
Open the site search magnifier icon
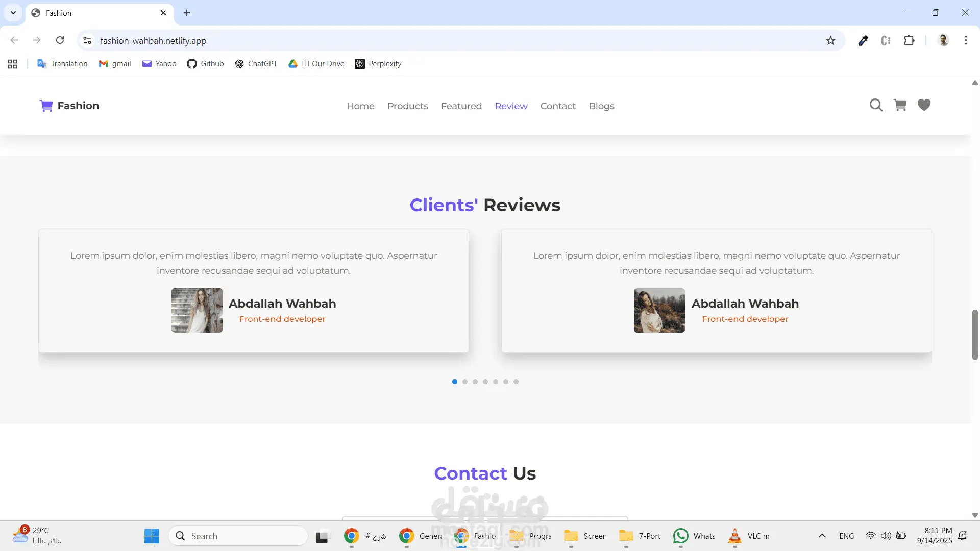point(876,105)
